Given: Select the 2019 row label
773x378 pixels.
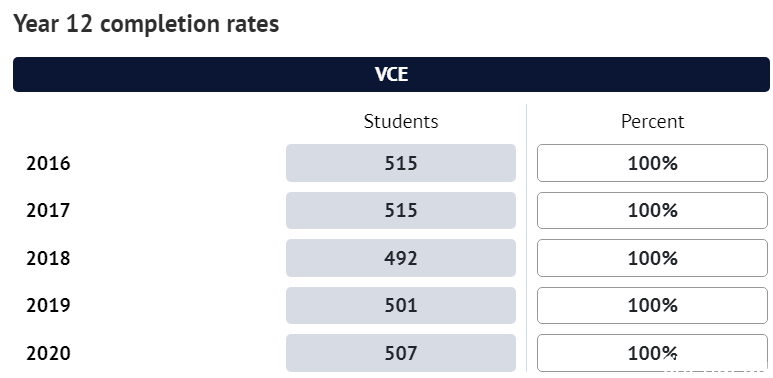Looking at the screenshot, I should (x=48, y=305).
